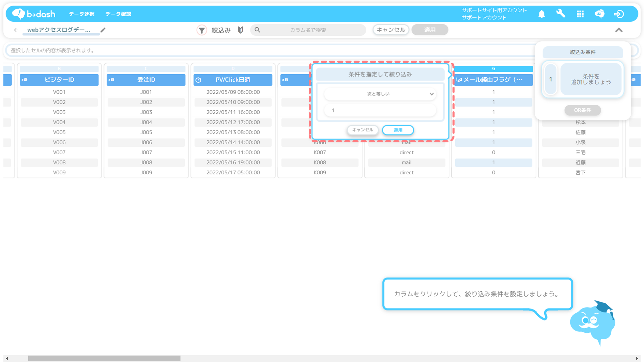Screen dimensions: 644x362
Task: Click the condition number 1 badge
Action: coord(550,79)
